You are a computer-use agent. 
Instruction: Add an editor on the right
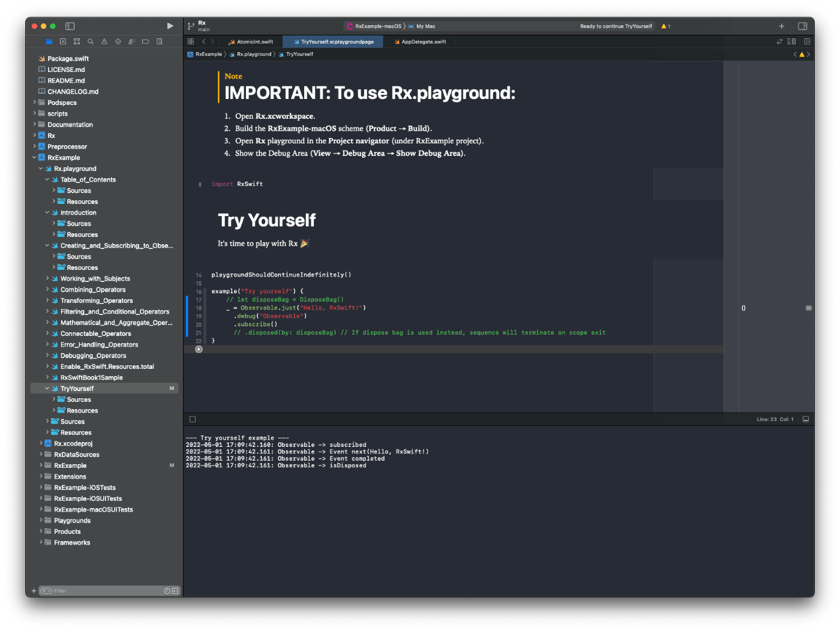807,41
